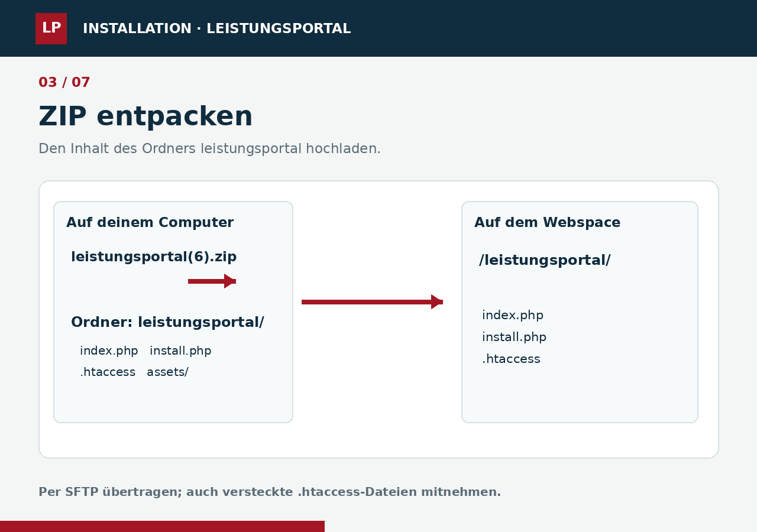Screen dimensions: 757x532
Task: Click the 'ZIP entpacken' title
Action: click(145, 116)
